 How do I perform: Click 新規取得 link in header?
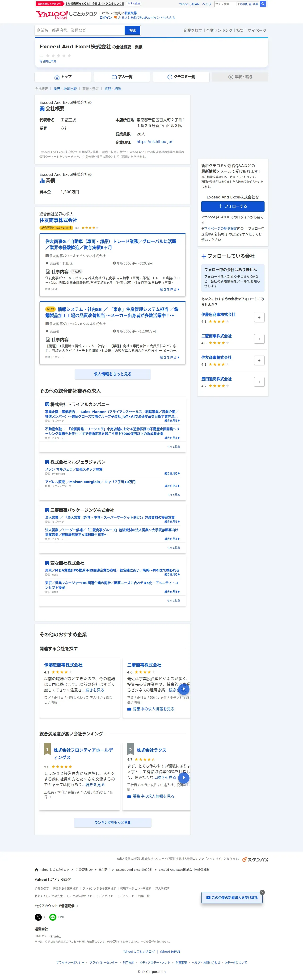(x=130, y=13)
